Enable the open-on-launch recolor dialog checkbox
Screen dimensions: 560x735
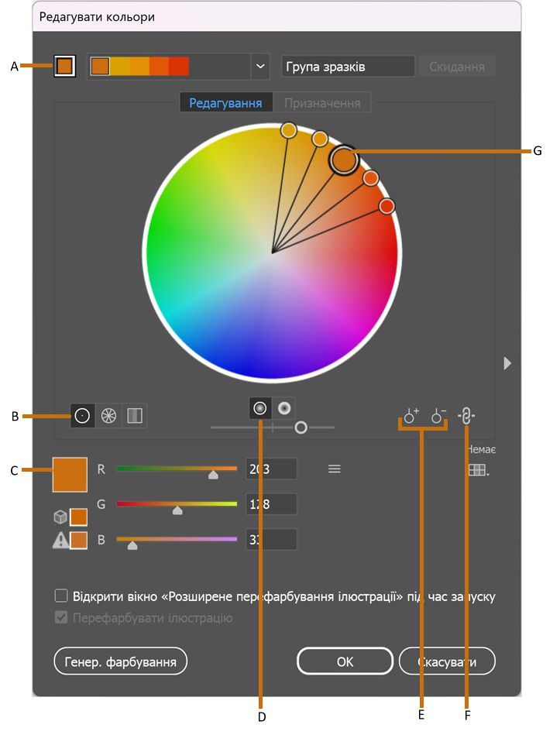pos(61,596)
